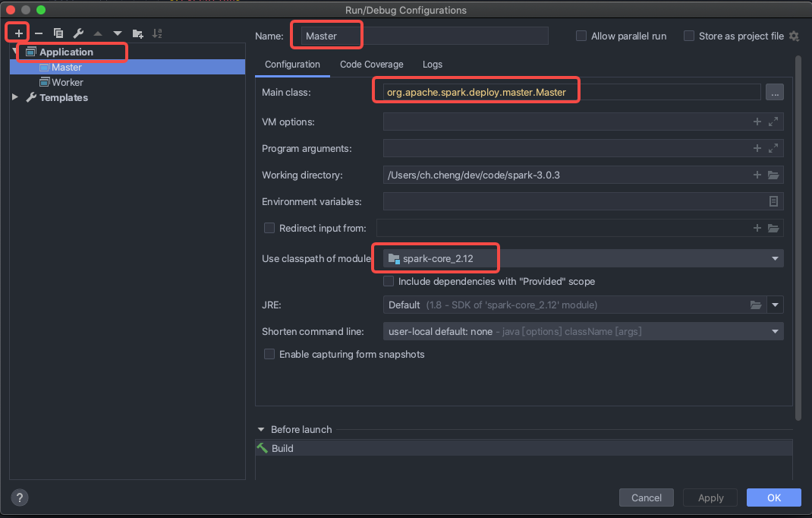Image resolution: width=812 pixels, height=518 pixels.
Task: Create a new folder for configurations
Action: point(137,33)
